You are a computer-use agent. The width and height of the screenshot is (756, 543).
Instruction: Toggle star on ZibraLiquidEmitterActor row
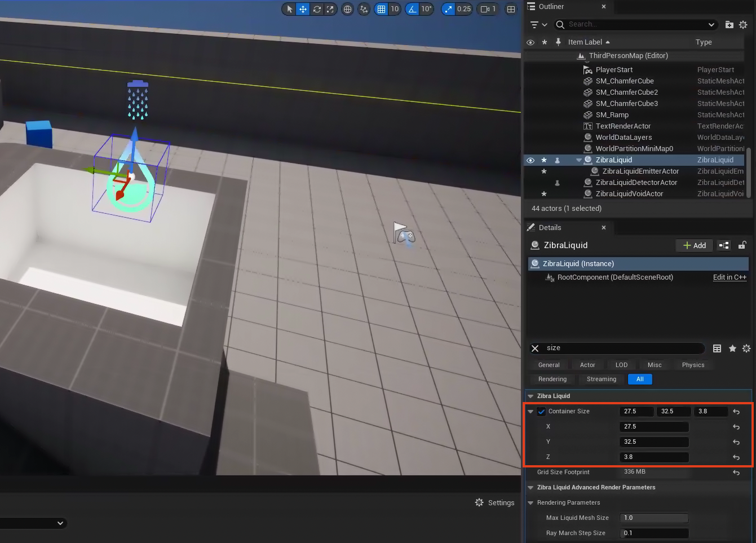544,171
